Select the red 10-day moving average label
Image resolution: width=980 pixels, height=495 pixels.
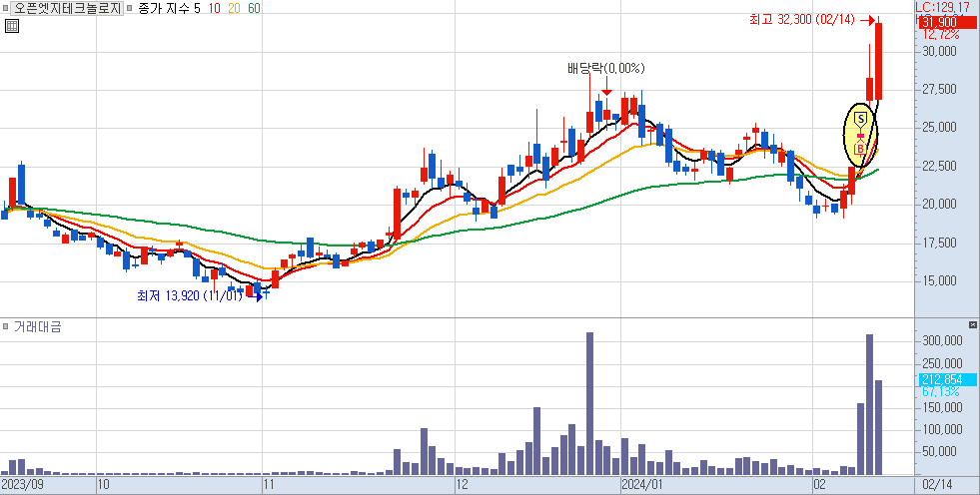pos(215,8)
